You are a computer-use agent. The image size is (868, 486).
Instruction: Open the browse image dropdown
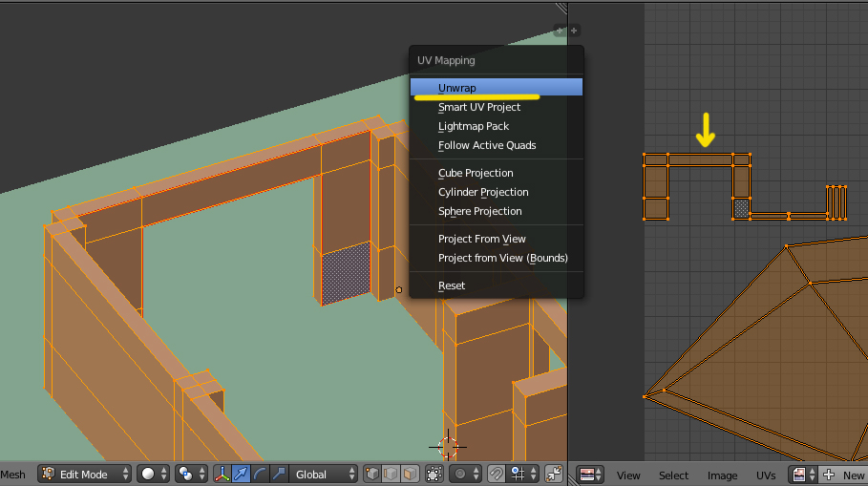(805, 475)
